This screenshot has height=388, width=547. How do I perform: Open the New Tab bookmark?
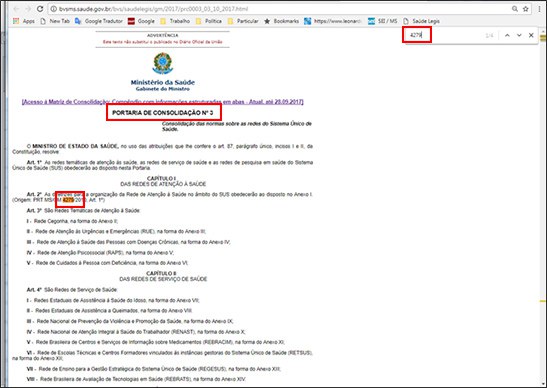tap(55, 21)
